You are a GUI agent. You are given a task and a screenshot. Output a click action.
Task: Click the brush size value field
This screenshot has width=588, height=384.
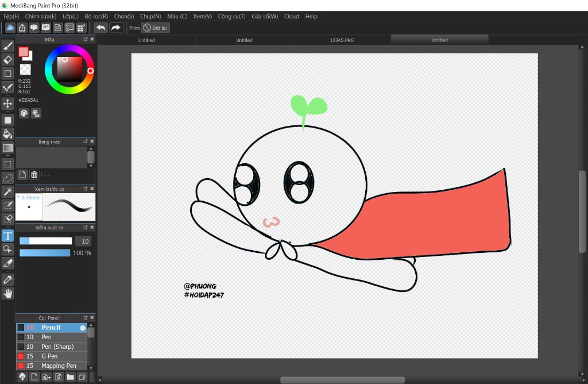pyautogui.click(x=83, y=241)
